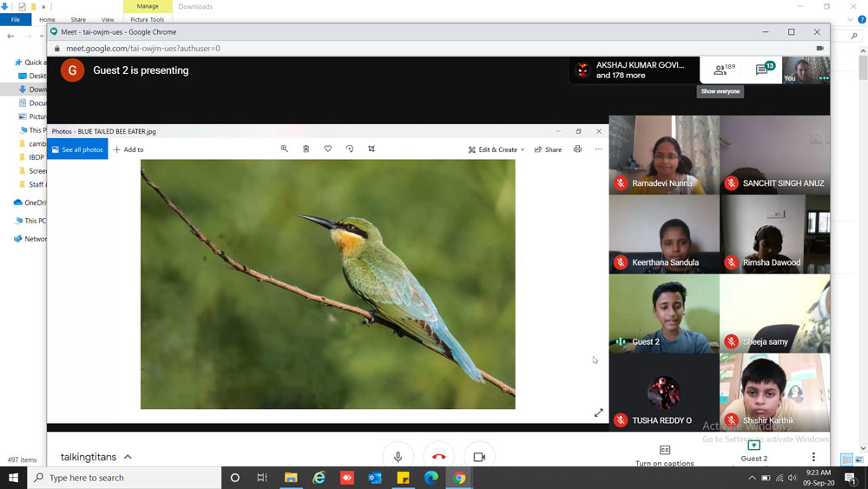Click See all photos button
This screenshot has width=868, height=489.
[x=77, y=149]
